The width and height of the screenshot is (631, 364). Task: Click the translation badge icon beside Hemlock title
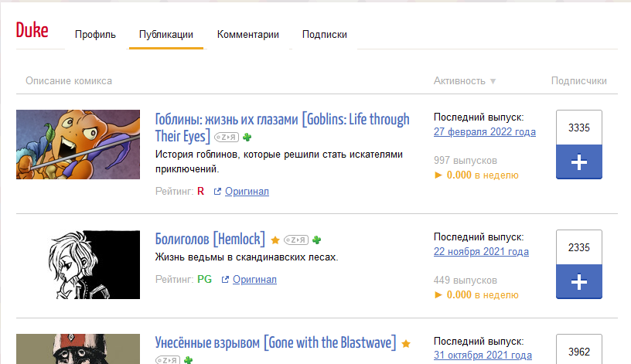(x=296, y=240)
